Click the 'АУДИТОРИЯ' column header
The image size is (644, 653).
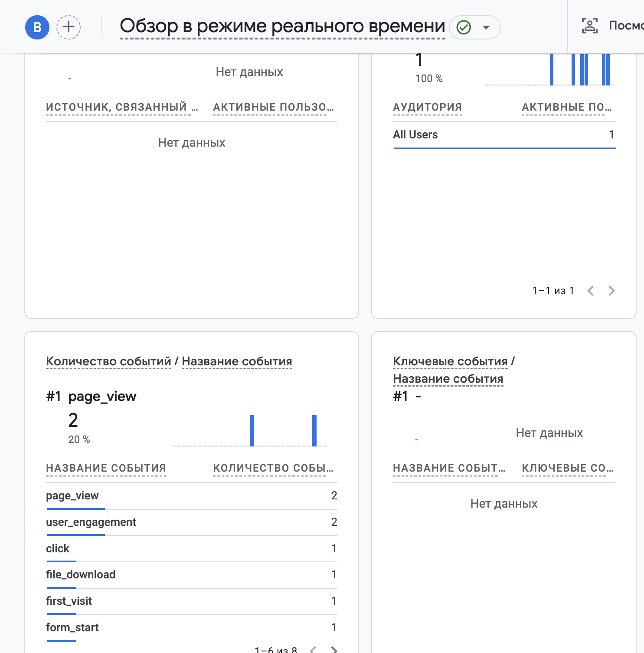428,107
